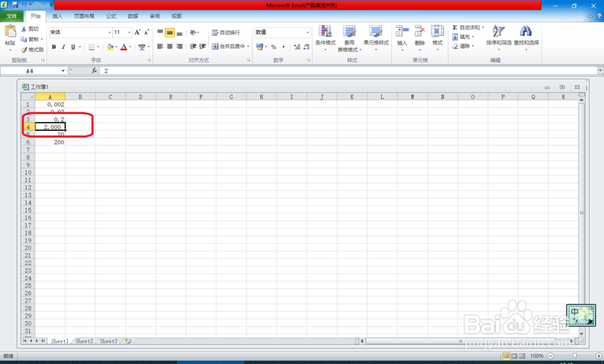Image resolution: width=604 pixels, height=364 pixels.
Task: Apply comma thousands separator style
Action: coord(283,47)
